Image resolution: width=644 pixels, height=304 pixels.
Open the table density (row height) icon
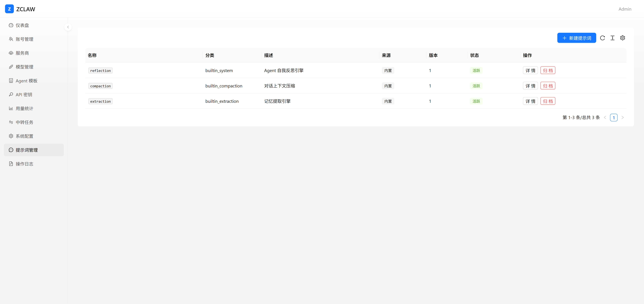[612, 38]
